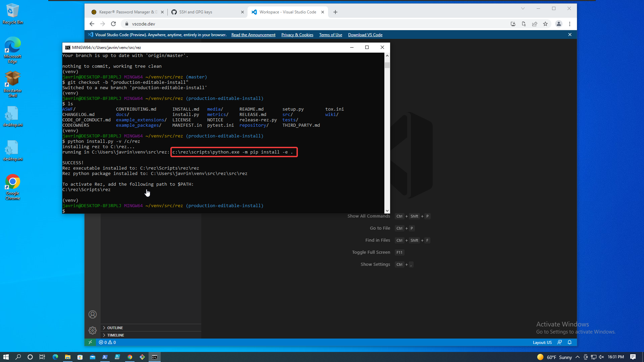Image resolution: width=644 pixels, height=362 pixels.
Task: Expand the OUTLINE section
Action: (x=115, y=328)
